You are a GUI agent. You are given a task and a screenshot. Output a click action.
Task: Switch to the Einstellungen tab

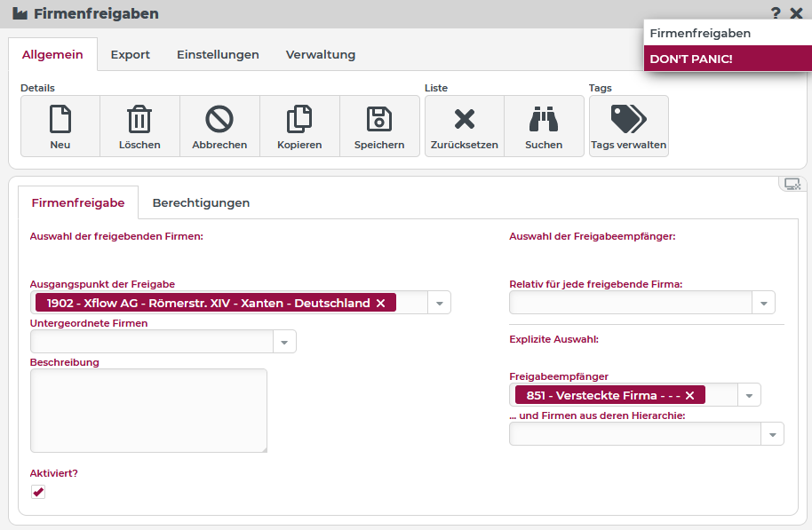click(218, 55)
